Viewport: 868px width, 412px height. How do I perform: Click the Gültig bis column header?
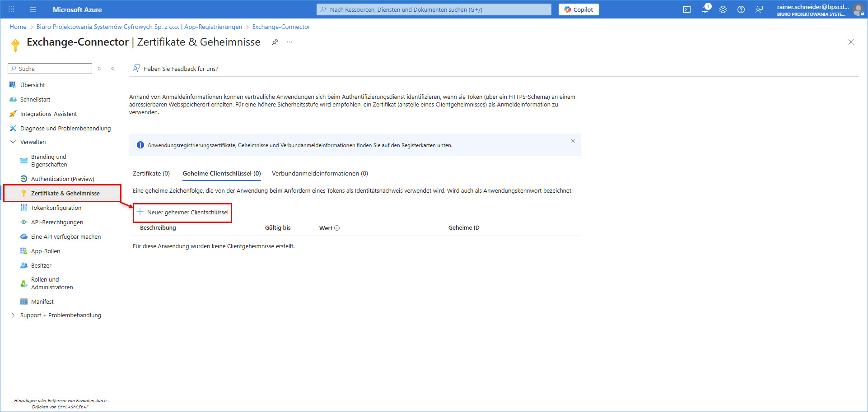(278, 228)
